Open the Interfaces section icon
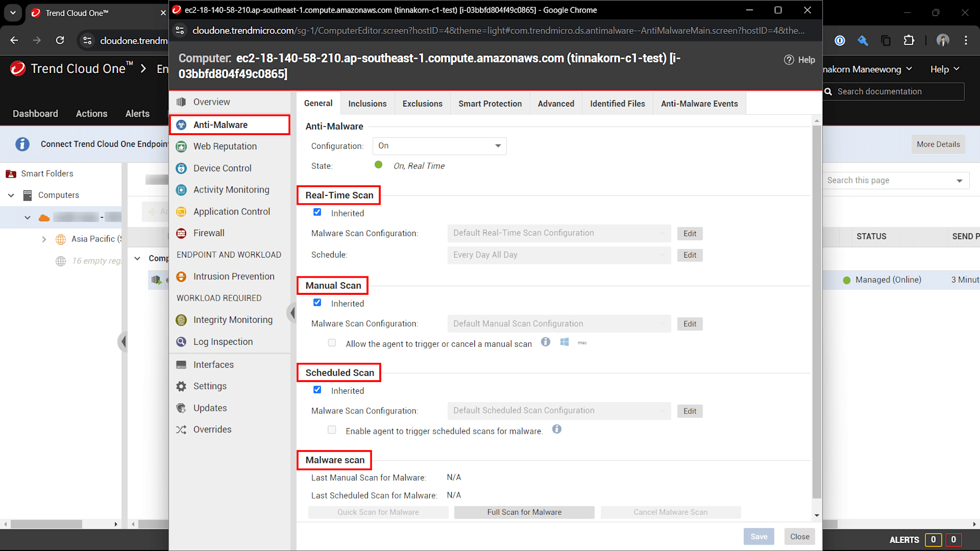980x551 pixels. click(x=181, y=364)
